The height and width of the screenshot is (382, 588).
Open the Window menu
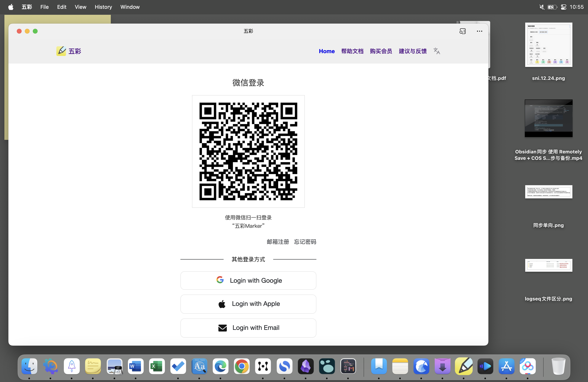tap(130, 7)
